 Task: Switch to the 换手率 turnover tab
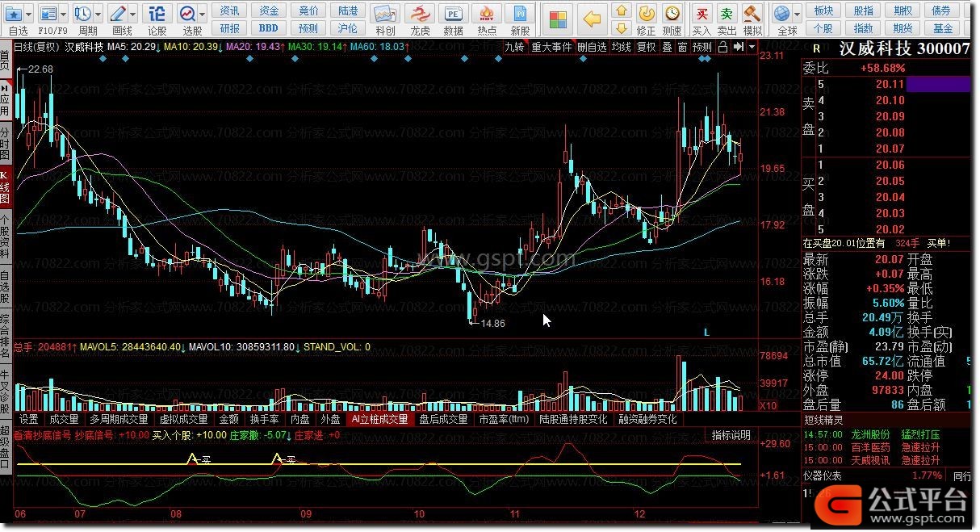pyautogui.click(x=264, y=419)
